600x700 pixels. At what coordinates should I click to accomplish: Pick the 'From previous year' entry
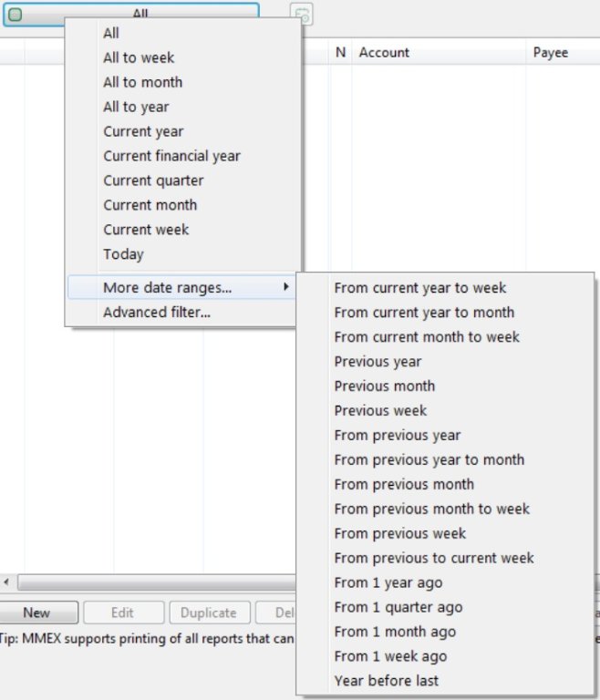[x=445, y=436]
